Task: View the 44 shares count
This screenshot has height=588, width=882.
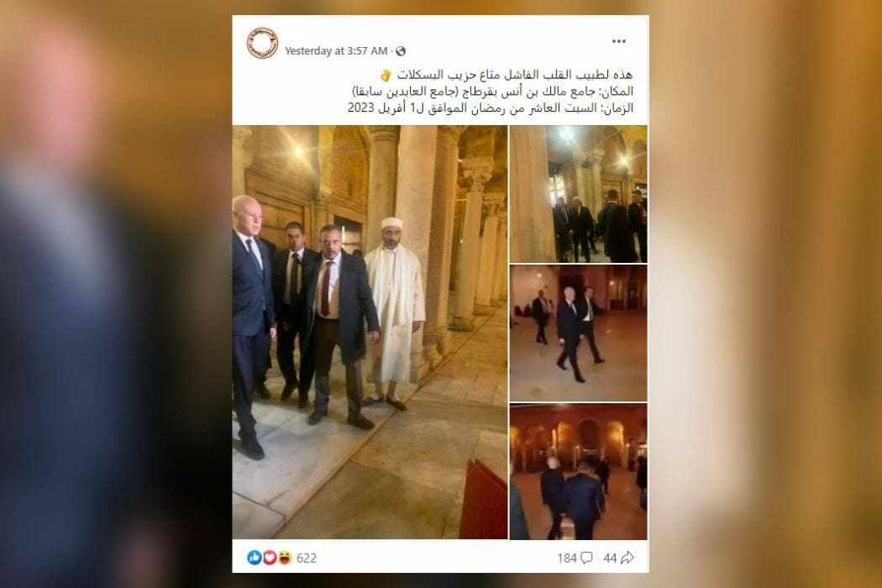Action: pos(610,558)
